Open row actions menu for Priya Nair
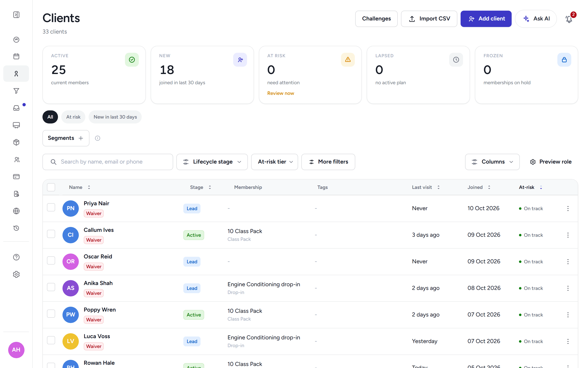 click(x=568, y=208)
